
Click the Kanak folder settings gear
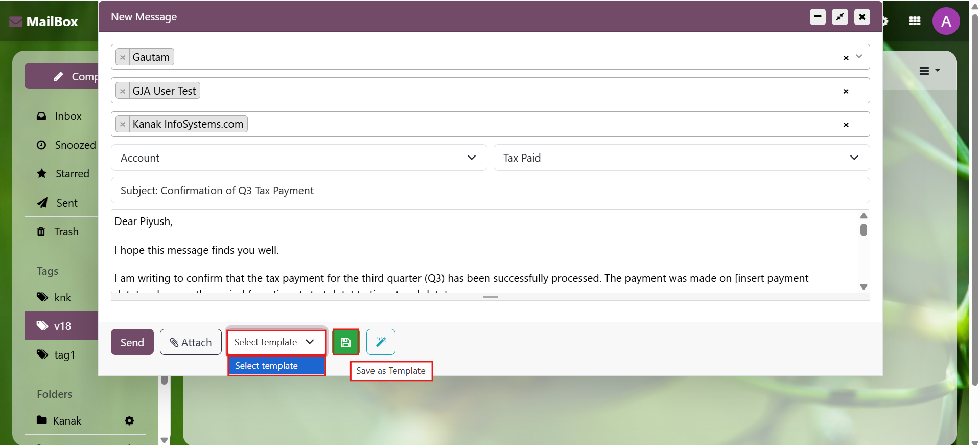(x=130, y=420)
